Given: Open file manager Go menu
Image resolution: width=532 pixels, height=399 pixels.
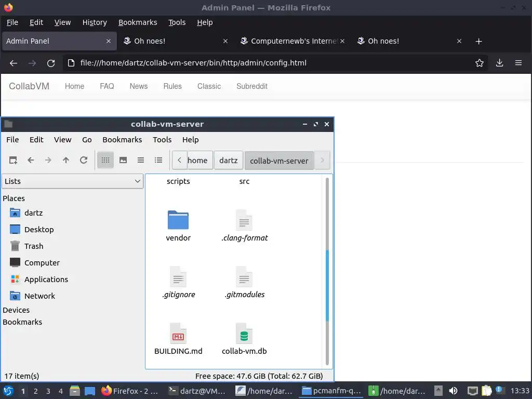Looking at the screenshot, I should coord(87,140).
